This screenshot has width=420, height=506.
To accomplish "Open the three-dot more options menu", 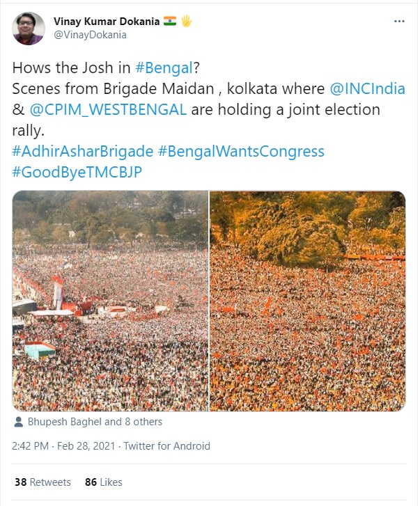I will 399,21.
